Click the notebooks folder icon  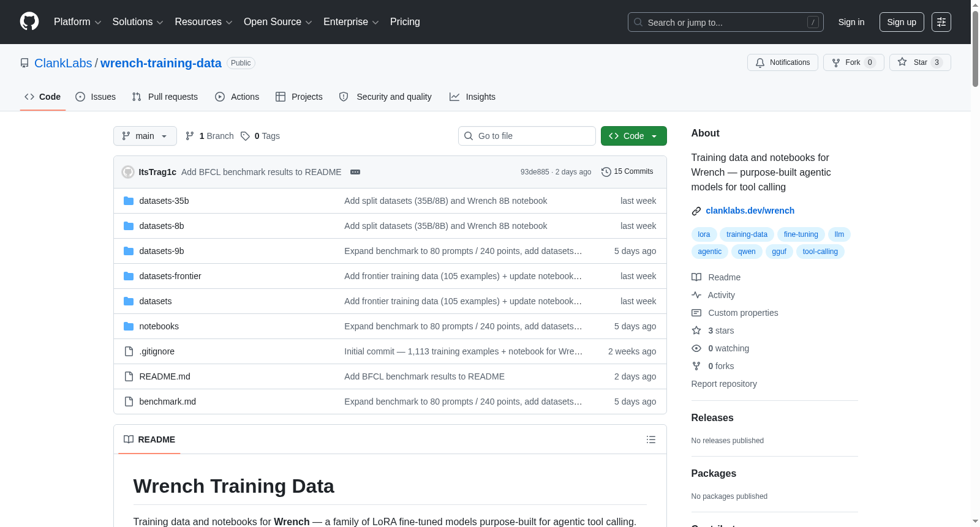129,326
